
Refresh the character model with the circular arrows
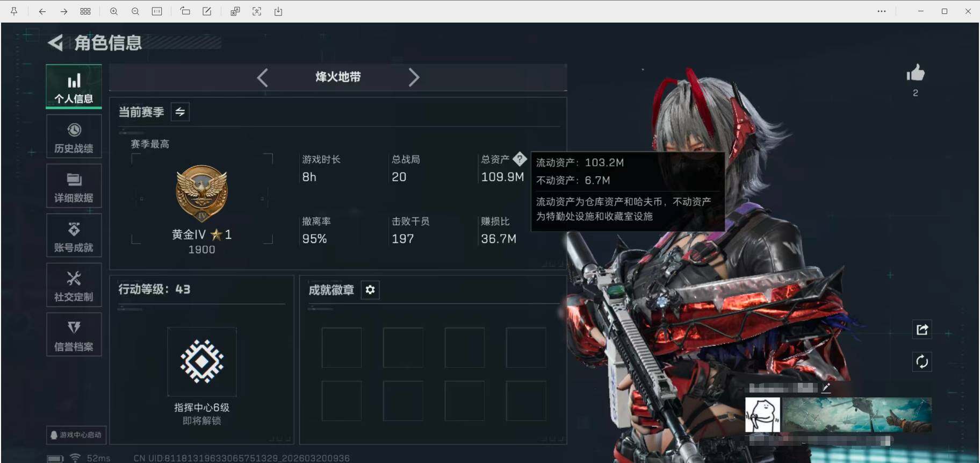(922, 362)
